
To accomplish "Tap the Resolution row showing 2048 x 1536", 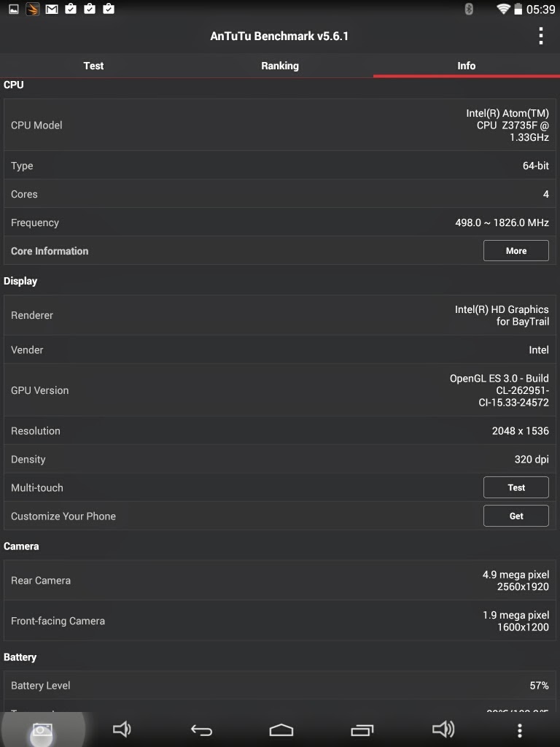I will coord(280,431).
